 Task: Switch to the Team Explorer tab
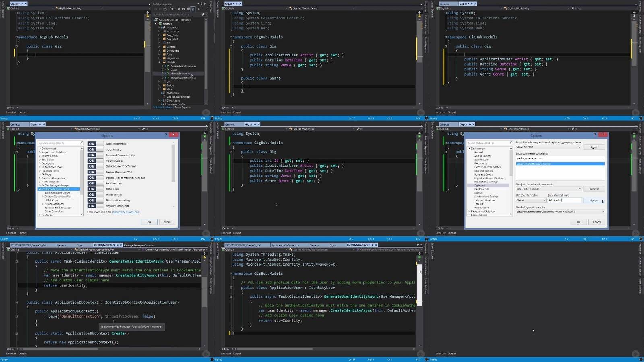183,108
